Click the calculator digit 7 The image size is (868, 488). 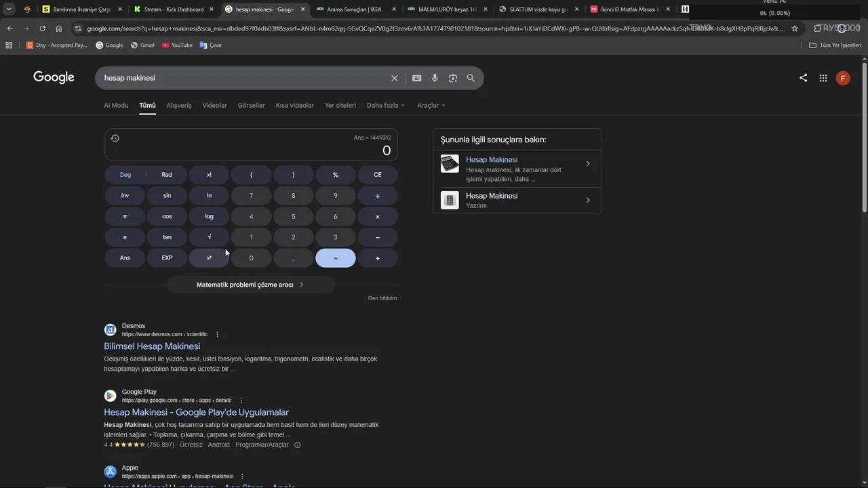251,196
